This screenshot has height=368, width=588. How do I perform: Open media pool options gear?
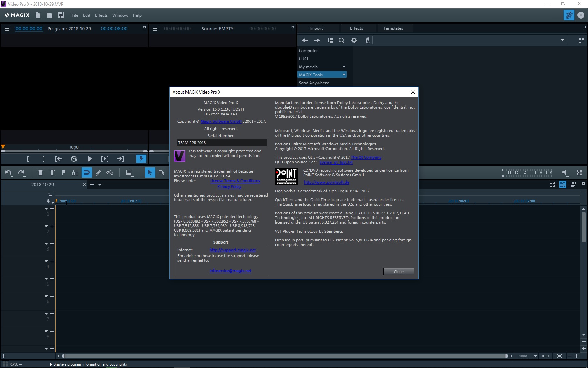click(x=354, y=40)
